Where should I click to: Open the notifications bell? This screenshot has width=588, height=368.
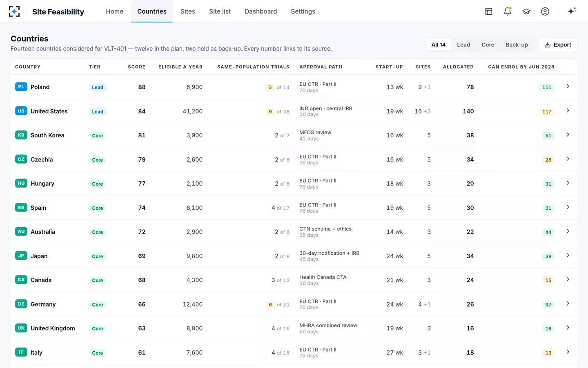point(508,11)
